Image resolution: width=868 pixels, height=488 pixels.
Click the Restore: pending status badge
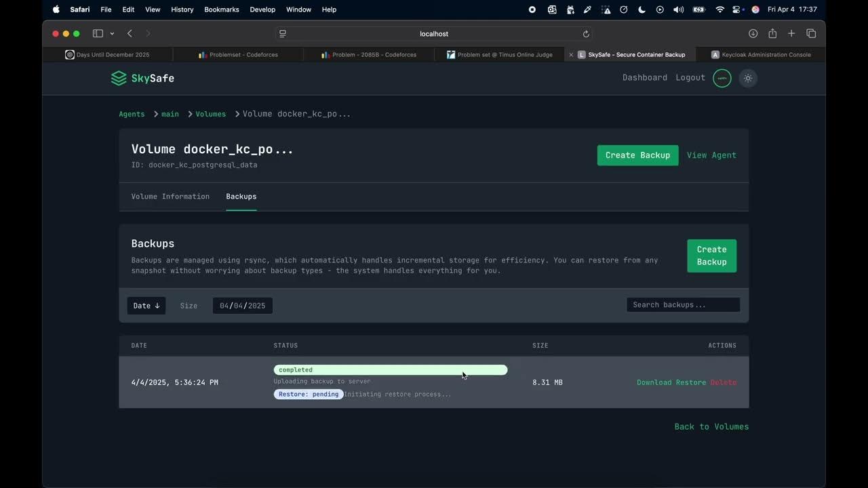point(308,394)
